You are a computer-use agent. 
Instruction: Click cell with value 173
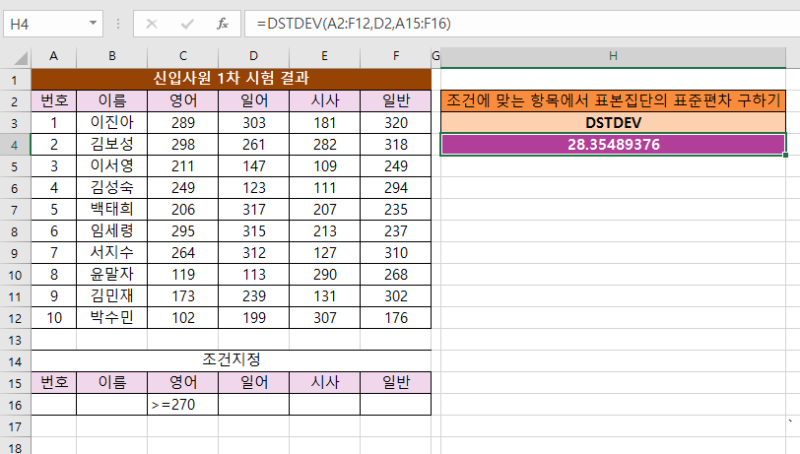183,296
